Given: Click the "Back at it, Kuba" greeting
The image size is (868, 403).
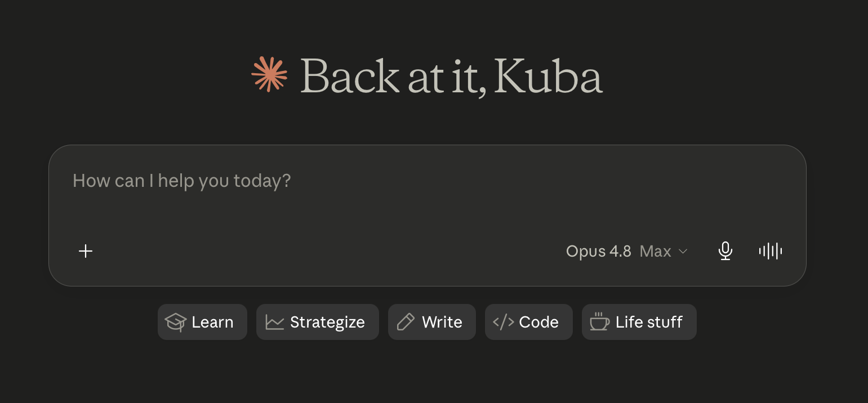Looking at the screenshot, I should 451,77.
